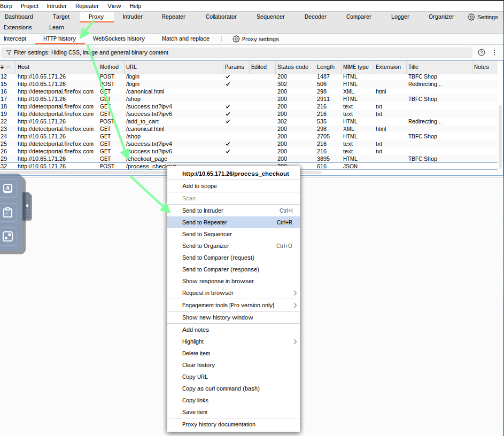Select the /checkout_page request row

147,159
